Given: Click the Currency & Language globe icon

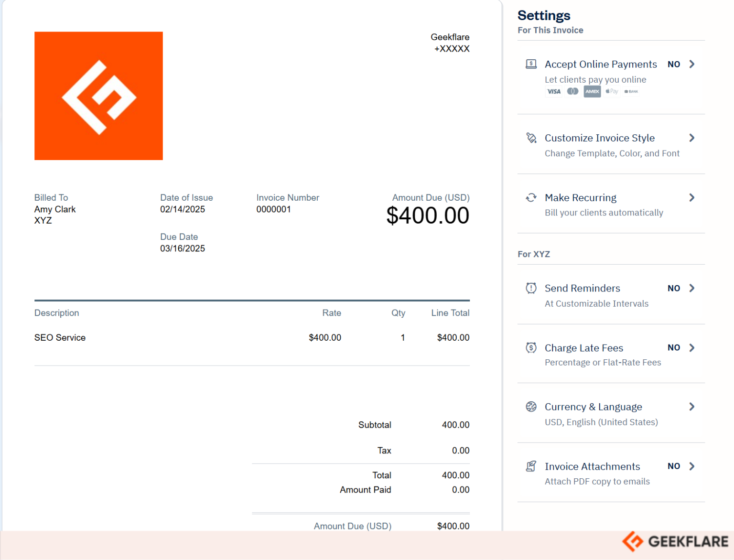Looking at the screenshot, I should [x=531, y=407].
